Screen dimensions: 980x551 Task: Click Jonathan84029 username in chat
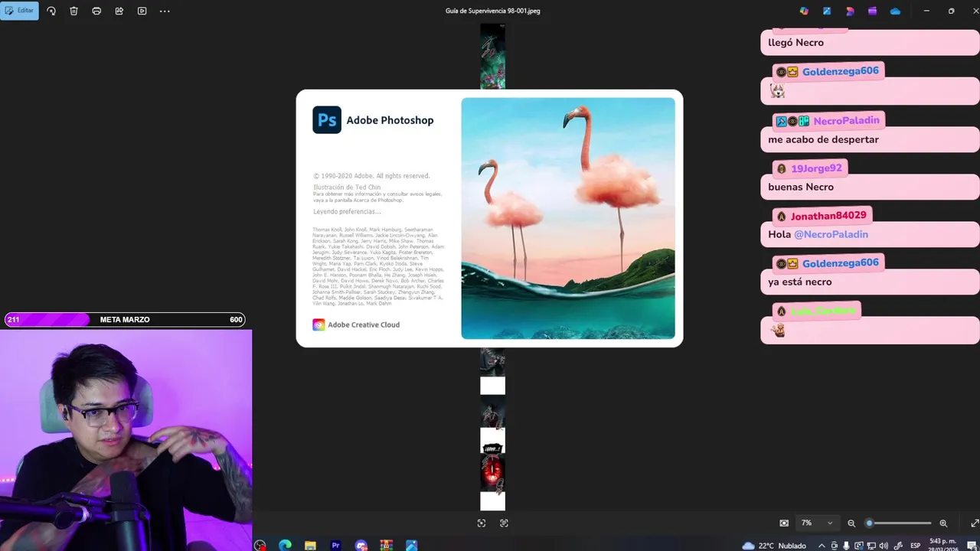[828, 216]
